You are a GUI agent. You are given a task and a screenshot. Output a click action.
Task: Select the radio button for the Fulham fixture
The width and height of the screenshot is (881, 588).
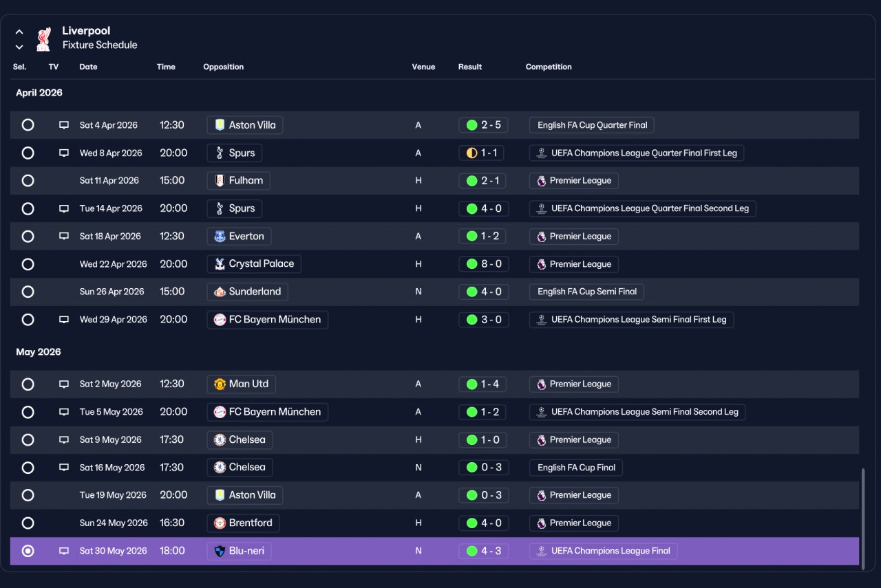point(28,181)
